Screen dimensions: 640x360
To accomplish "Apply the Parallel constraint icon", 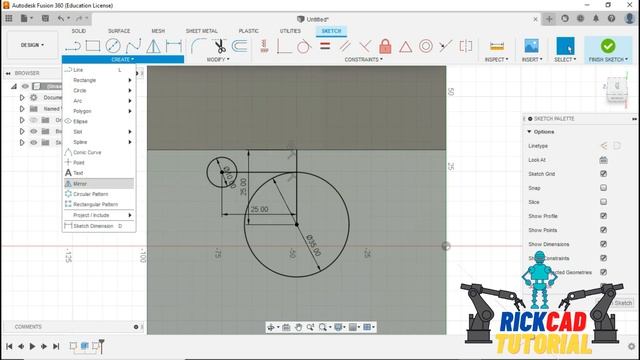I will tap(345, 46).
